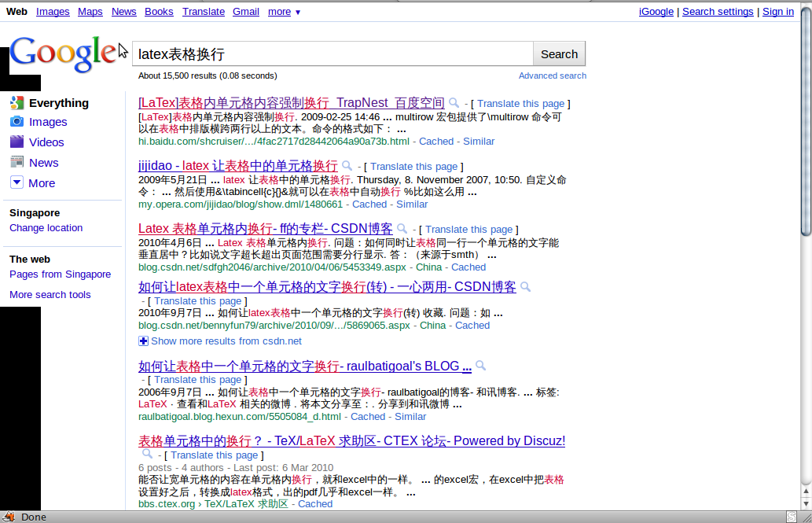Expand more results from csdn.net plus icon

[x=143, y=341]
